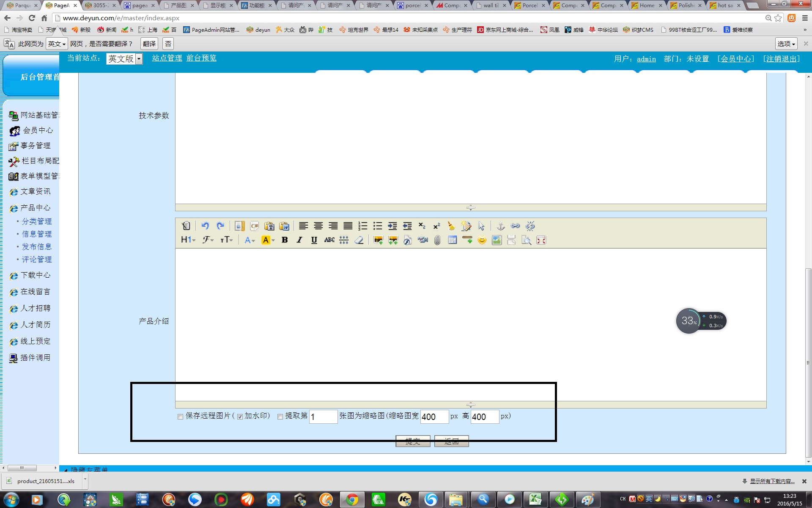Insert an emoticon with smiley icon
This screenshot has height=508, width=812.
(482, 240)
